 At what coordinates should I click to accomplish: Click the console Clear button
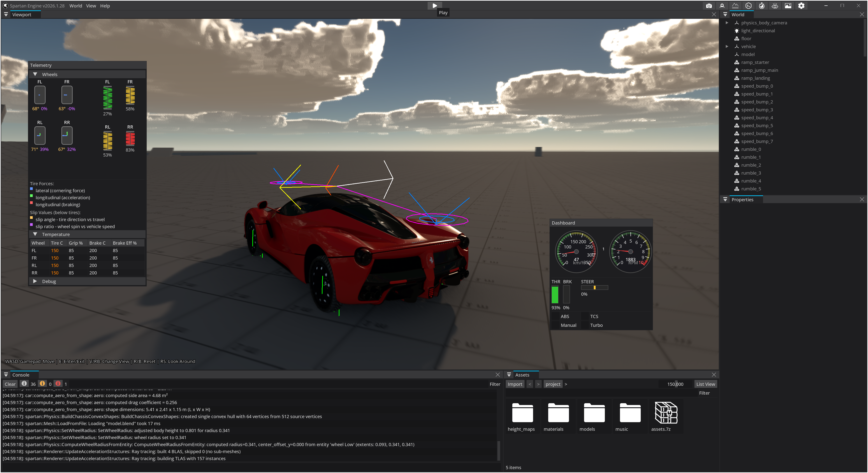pos(10,384)
